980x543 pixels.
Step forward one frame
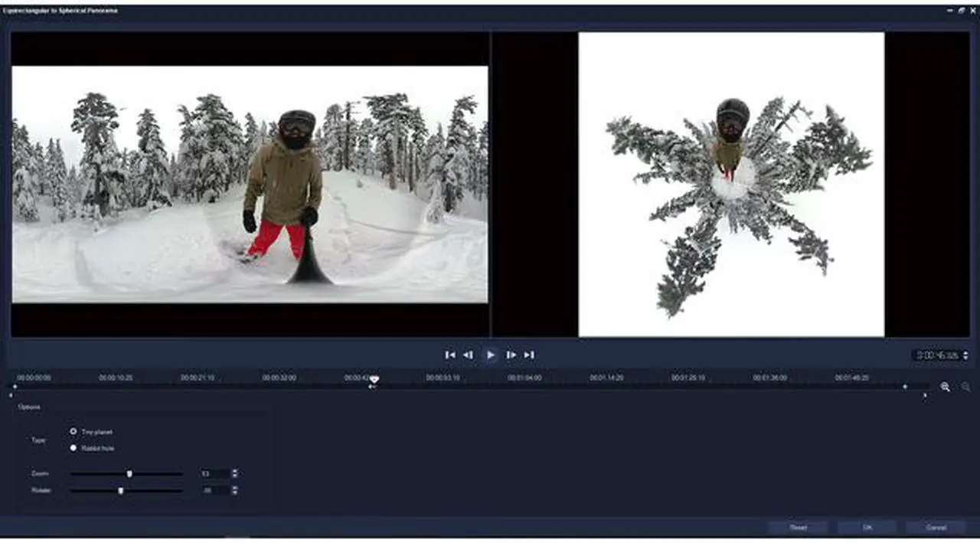point(511,355)
